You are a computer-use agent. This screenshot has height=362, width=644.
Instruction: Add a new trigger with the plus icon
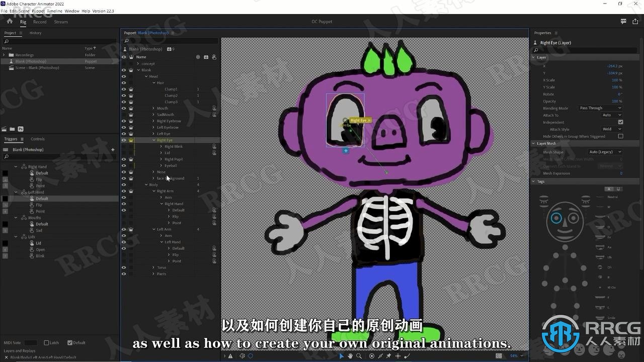point(113,150)
